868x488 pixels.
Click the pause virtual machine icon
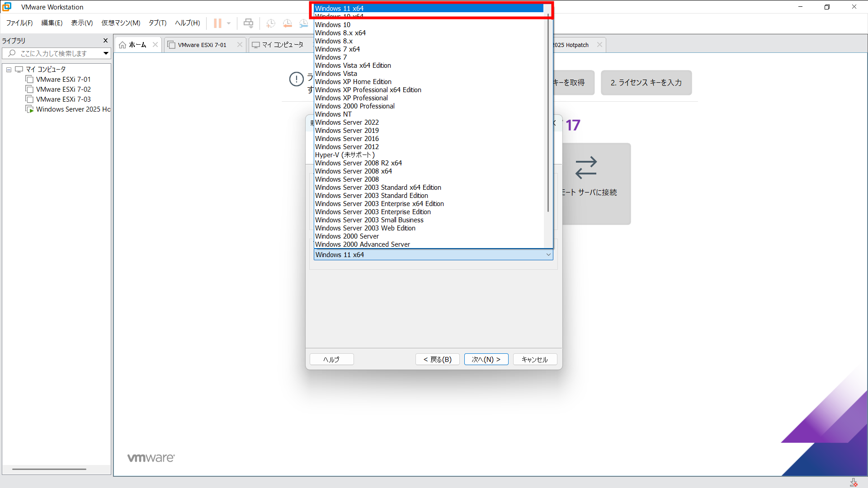click(x=217, y=23)
